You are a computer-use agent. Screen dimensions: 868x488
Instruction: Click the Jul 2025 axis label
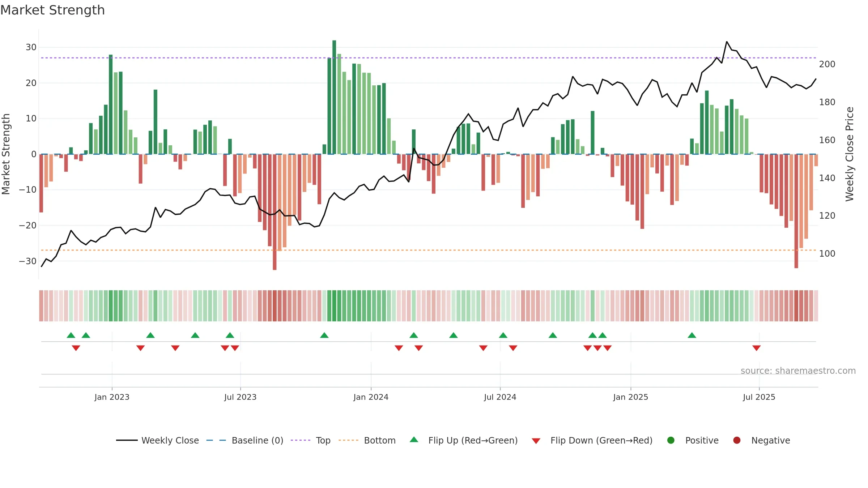coord(759,397)
